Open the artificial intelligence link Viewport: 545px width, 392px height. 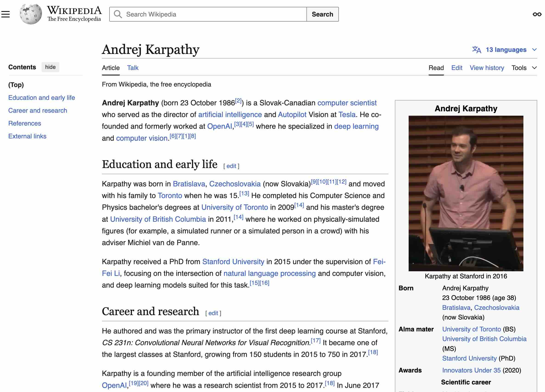(230, 115)
